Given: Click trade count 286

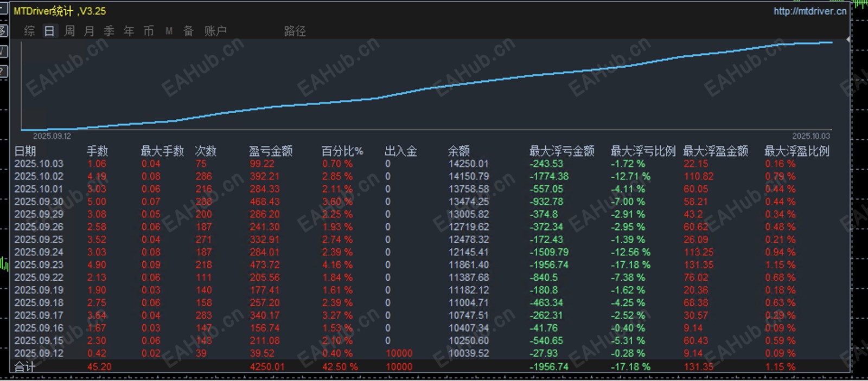Looking at the screenshot, I should tap(204, 176).
